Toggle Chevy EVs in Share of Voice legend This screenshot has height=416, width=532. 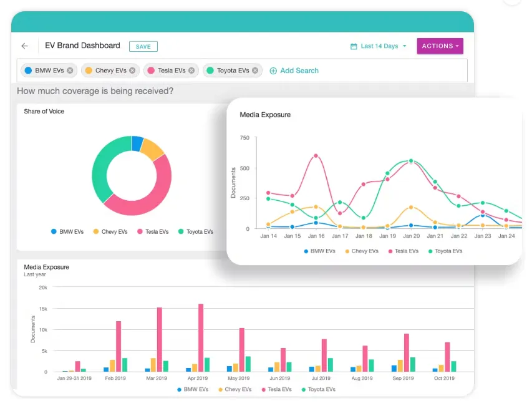pos(110,232)
